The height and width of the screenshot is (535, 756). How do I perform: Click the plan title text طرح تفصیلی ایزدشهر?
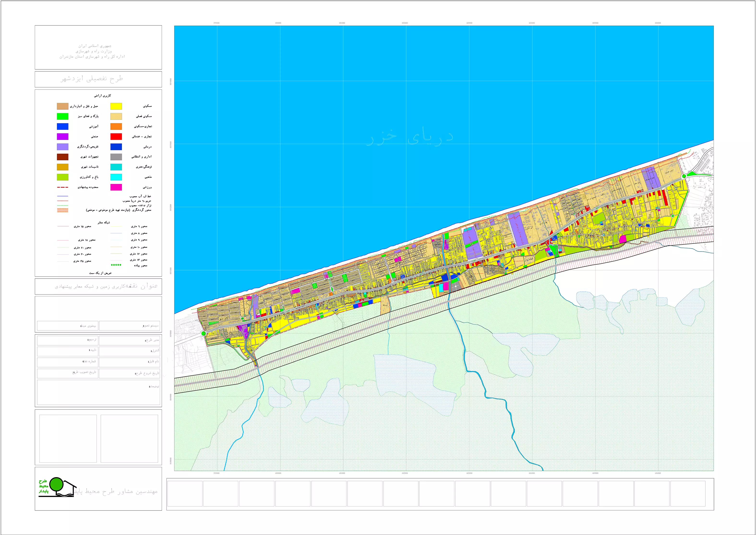tap(92, 79)
